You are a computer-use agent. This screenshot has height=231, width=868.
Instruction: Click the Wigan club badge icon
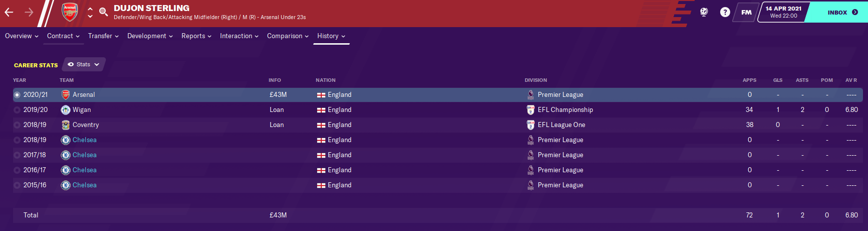pyautogui.click(x=66, y=110)
